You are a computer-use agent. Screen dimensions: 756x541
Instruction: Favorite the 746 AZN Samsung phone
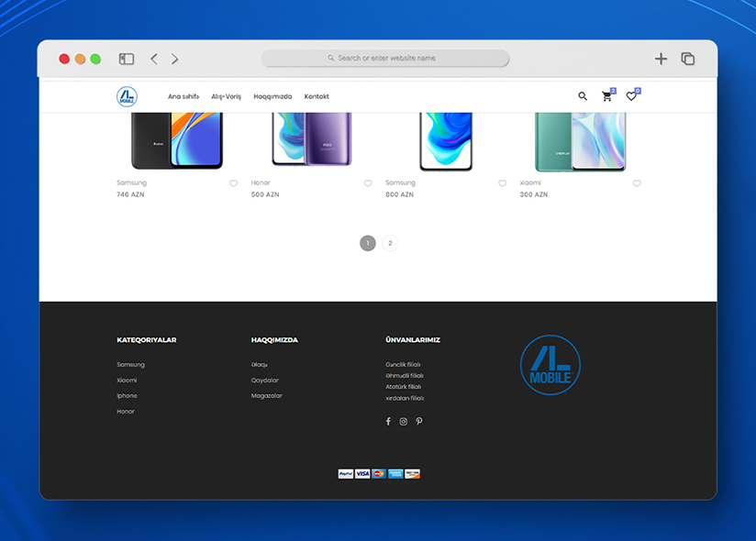click(x=233, y=183)
